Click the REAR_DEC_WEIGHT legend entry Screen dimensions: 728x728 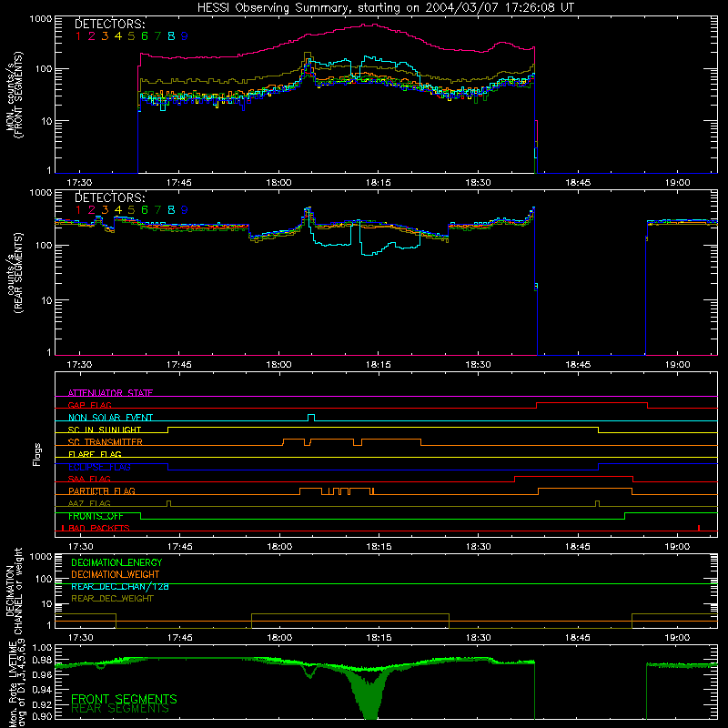tap(112, 599)
